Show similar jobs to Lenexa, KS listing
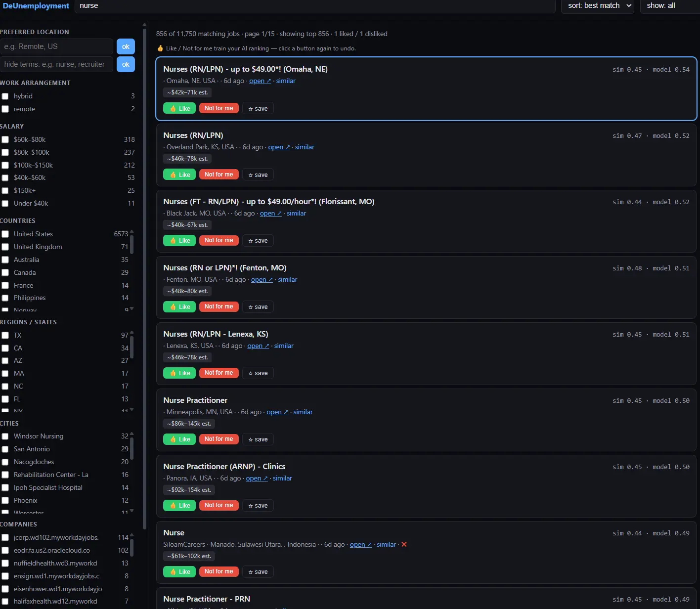 pos(284,346)
